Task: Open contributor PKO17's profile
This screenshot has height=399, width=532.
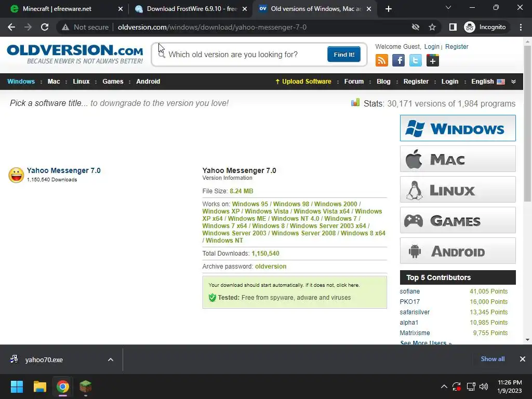Action: tap(409, 302)
